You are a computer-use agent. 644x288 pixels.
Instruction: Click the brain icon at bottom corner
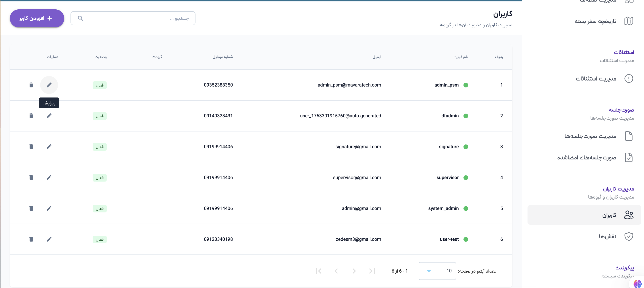[637, 284]
